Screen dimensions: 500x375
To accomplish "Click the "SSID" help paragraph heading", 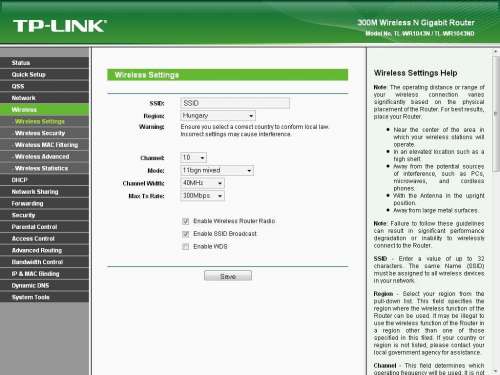I will tap(380, 259).
